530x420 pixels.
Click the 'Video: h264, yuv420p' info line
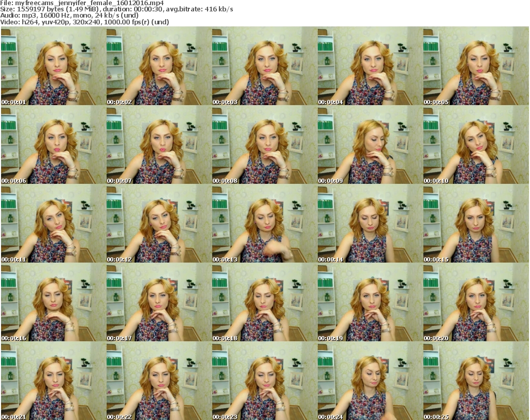[84, 22]
